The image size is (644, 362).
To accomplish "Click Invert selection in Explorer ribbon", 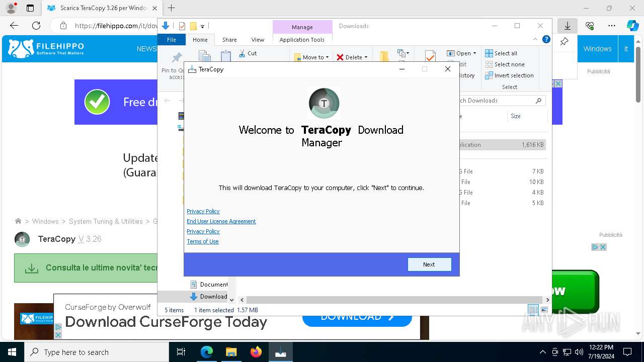I will 509,75.
